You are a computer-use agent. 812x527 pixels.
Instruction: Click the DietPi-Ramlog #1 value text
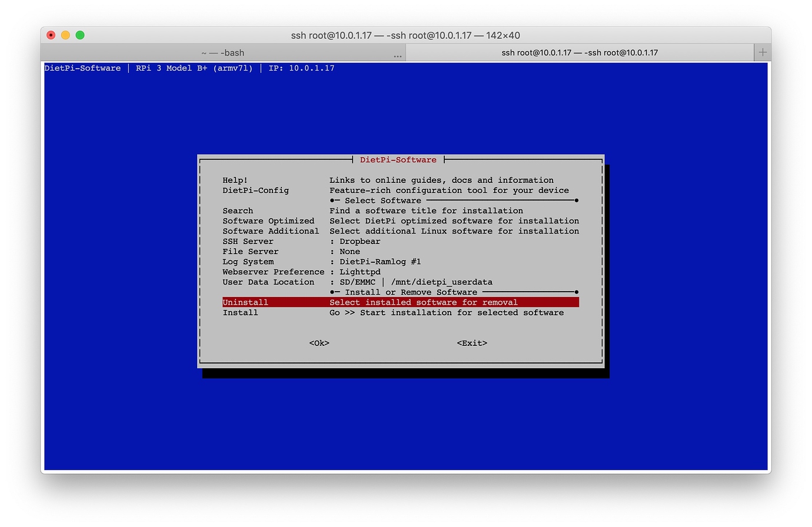pyautogui.click(x=380, y=261)
